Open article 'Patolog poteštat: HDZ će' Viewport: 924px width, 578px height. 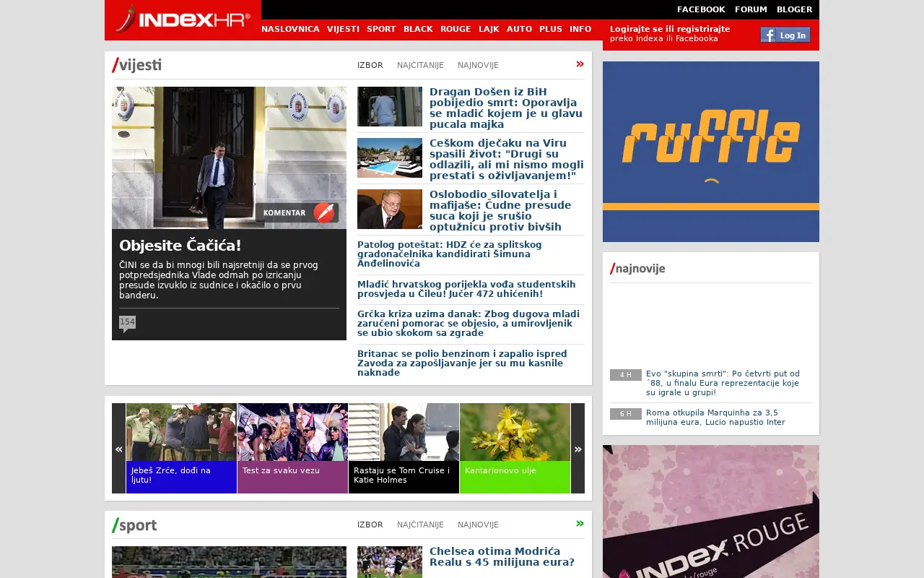click(x=450, y=254)
